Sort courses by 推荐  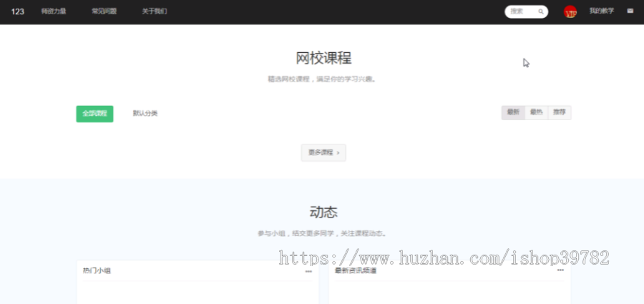tap(560, 112)
